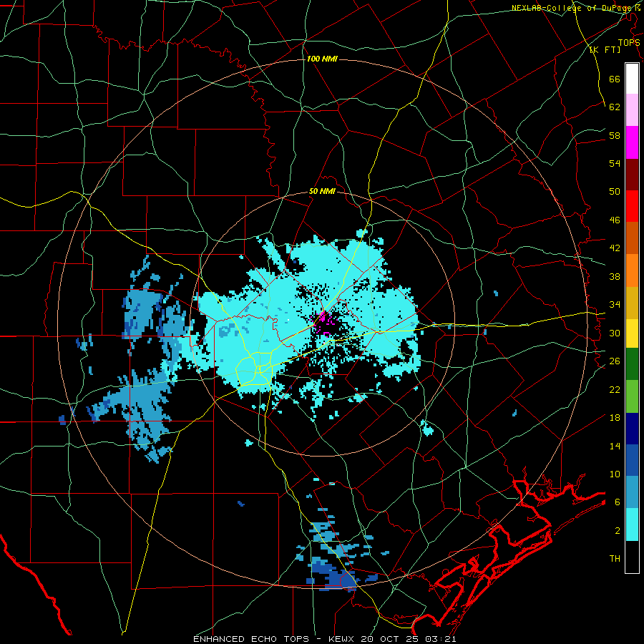Viewport: 644px width, 644px height.
Task: Click the black TH legend band
Action: click(x=632, y=557)
